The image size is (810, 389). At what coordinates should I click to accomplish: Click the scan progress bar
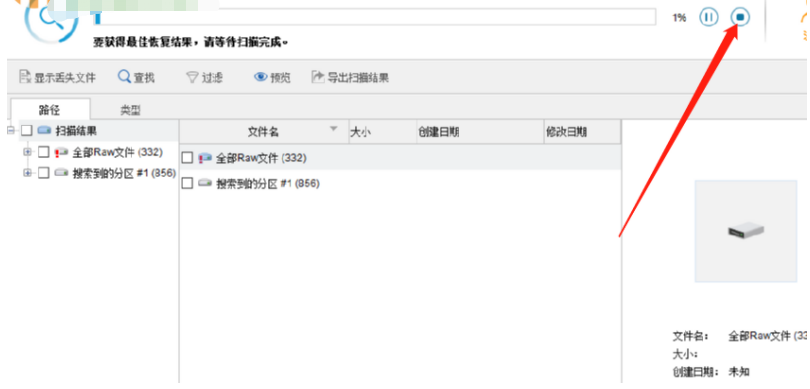[x=375, y=17]
